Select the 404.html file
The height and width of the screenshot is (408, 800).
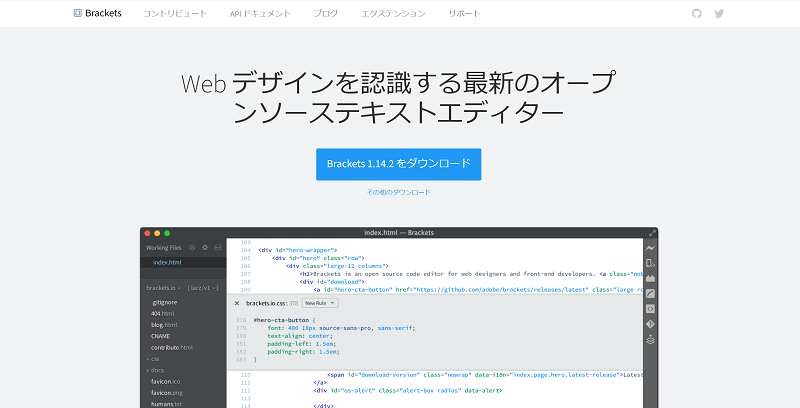tap(163, 314)
